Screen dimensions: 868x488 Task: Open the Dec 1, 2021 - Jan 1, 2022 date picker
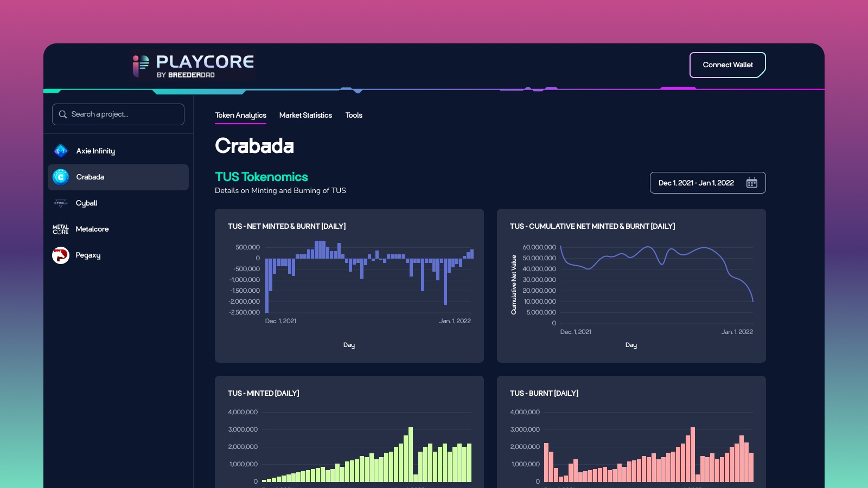[x=707, y=183]
